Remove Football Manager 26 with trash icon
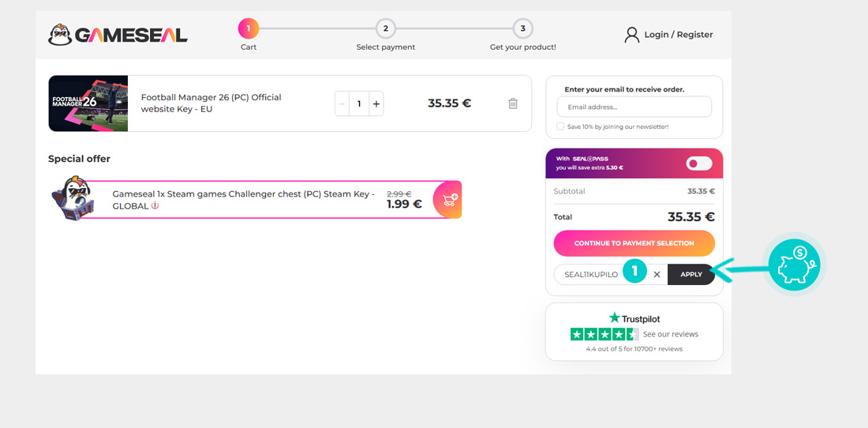 513,103
